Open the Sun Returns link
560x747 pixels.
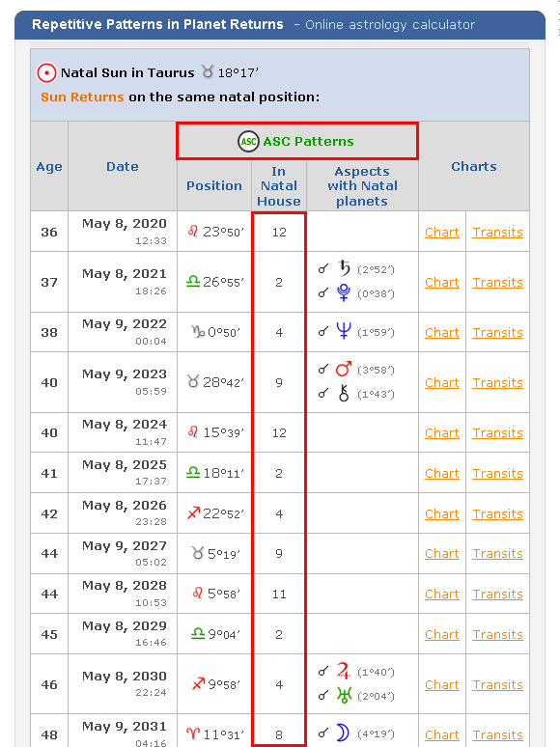tap(82, 97)
